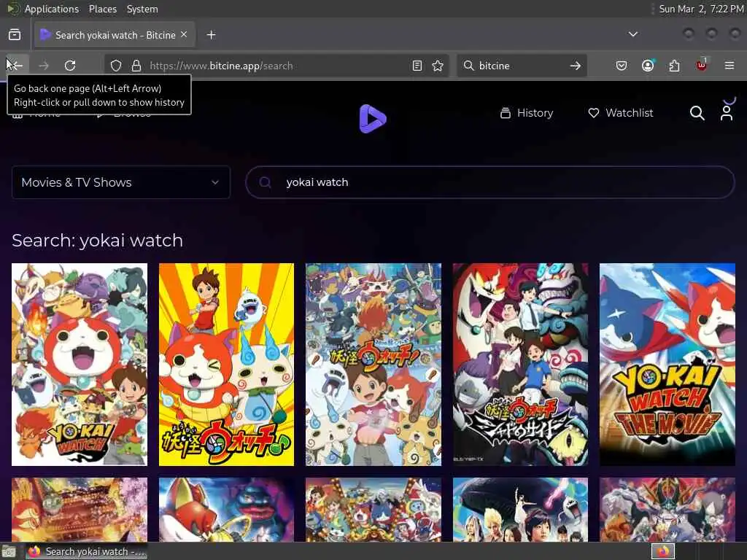Viewport: 747px width, 560px height.
Task: Open the Bitcine user profile icon
Action: tap(727, 113)
